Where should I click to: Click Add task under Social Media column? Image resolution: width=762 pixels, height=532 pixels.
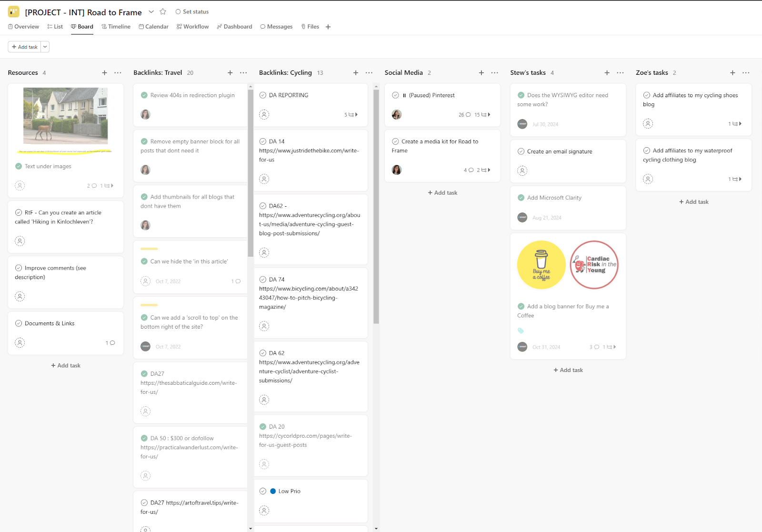tap(442, 193)
